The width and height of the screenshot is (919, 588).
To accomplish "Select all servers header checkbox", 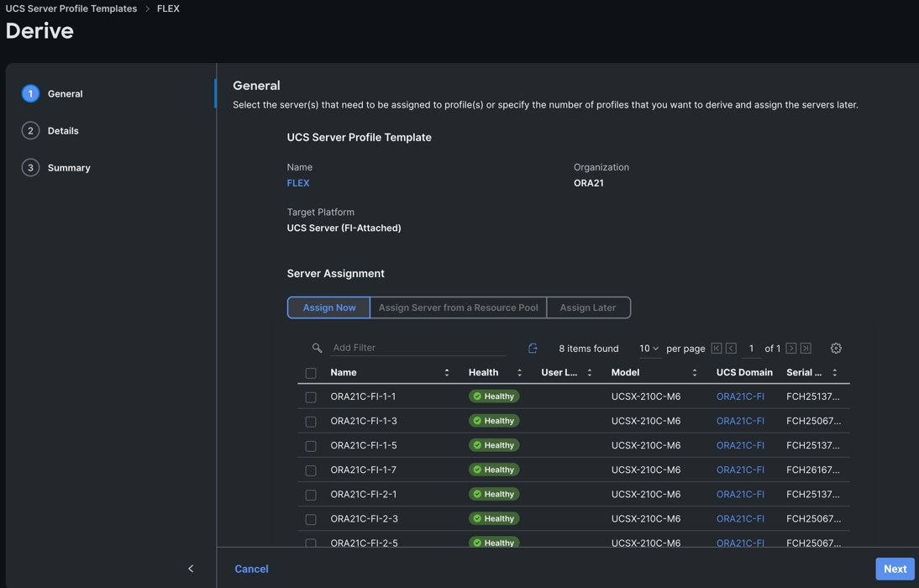I will click(311, 373).
